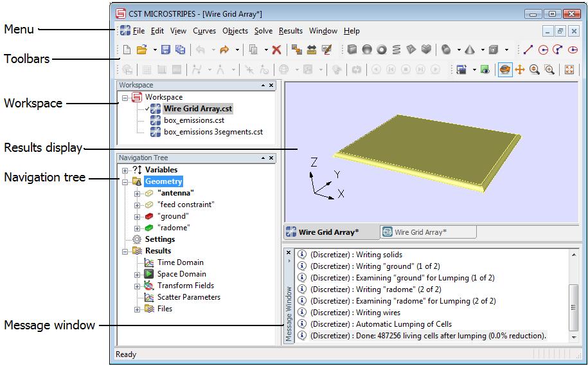The width and height of the screenshot is (588, 366).
Task: Select Scatter Parameters in Results
Action: click(x=189, y=297)
